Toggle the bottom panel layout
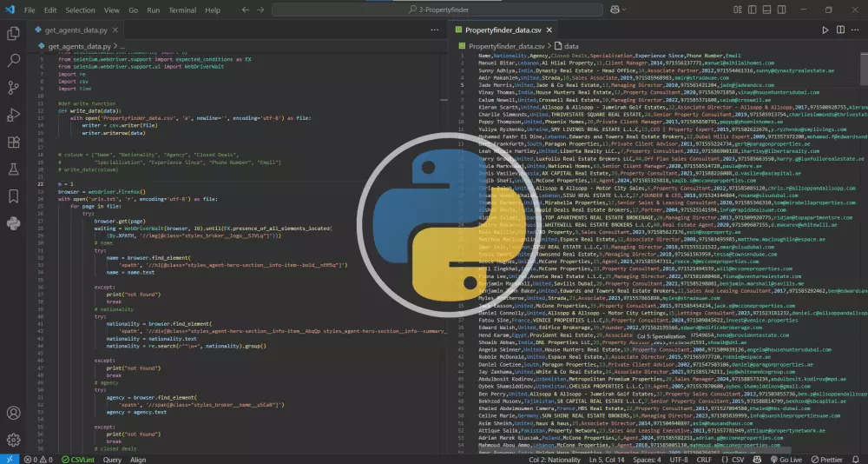 pyautogui.click(x=766, y=10)
